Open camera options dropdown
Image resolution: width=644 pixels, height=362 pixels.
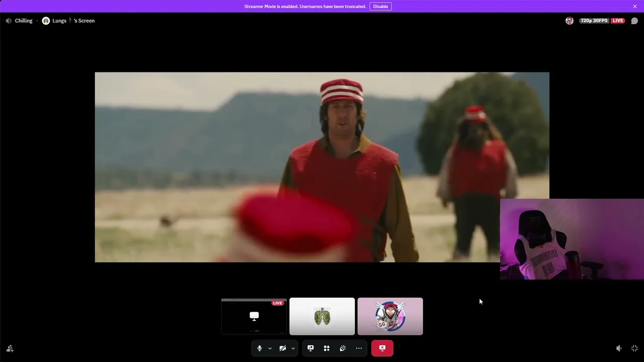293,348
